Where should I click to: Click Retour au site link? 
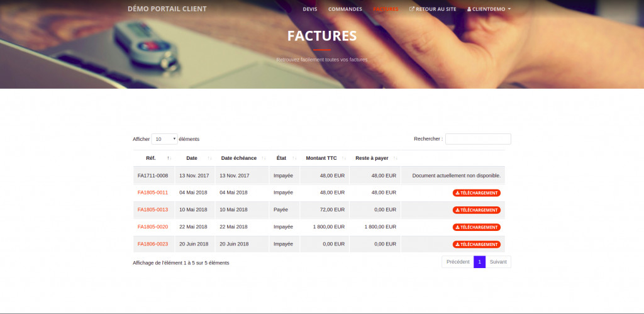click(433, 9)
